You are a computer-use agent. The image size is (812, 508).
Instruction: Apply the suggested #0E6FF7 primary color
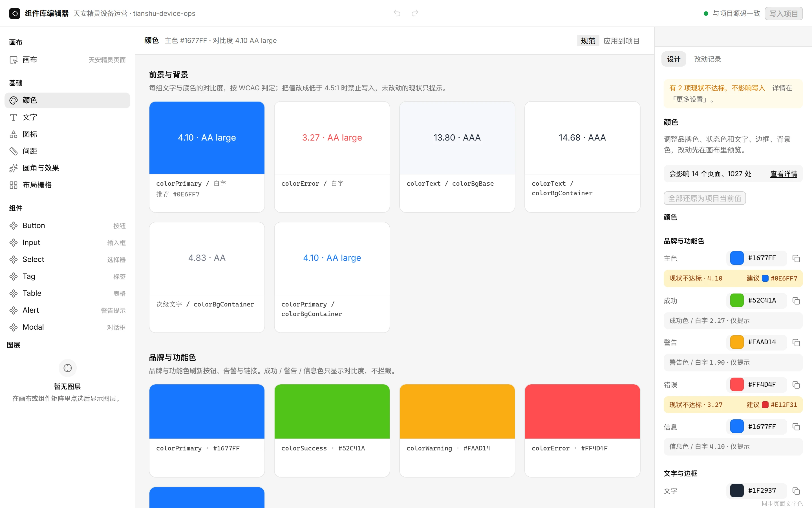[x=772, y=278]
